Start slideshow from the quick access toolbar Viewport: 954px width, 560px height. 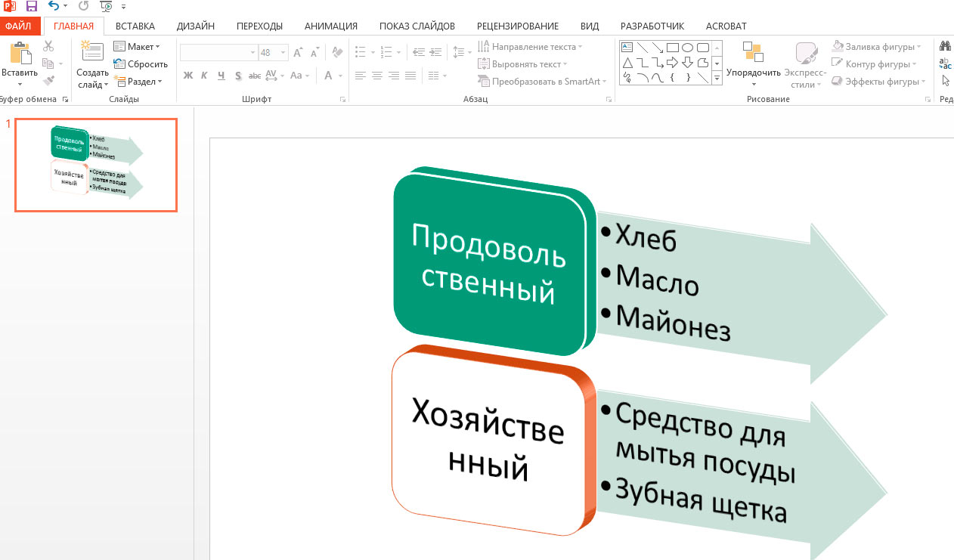pos(106,6)
